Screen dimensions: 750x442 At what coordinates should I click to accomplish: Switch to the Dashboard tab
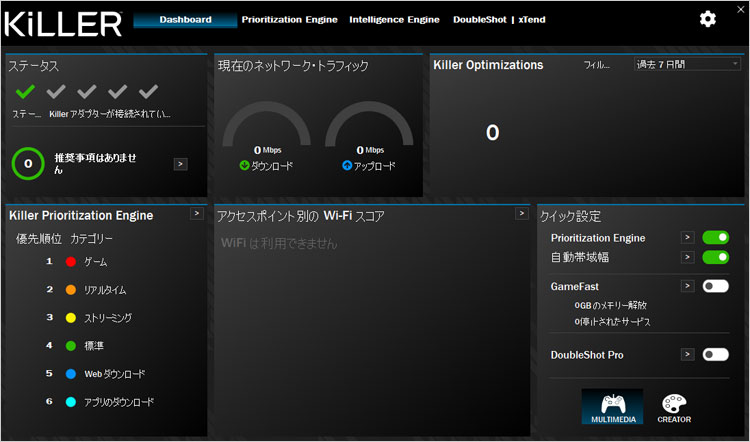click(185, 20)
